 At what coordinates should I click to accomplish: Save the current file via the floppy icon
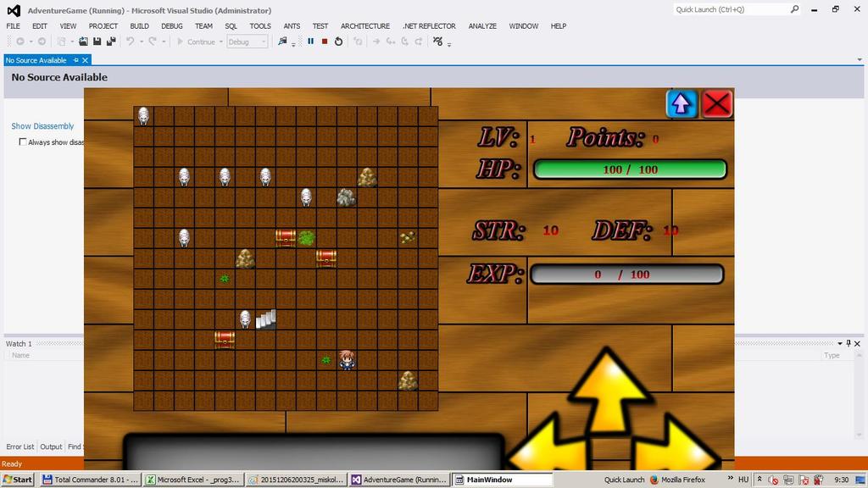97,42
